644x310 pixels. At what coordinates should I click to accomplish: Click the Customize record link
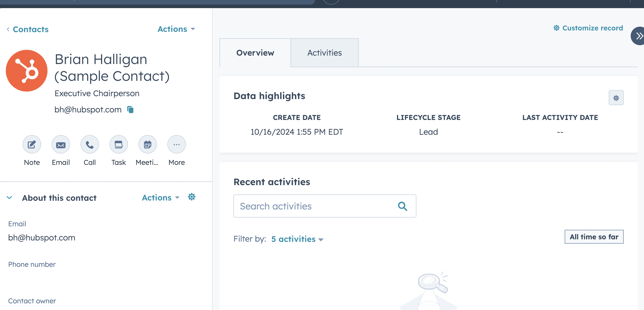pos(588,28)
